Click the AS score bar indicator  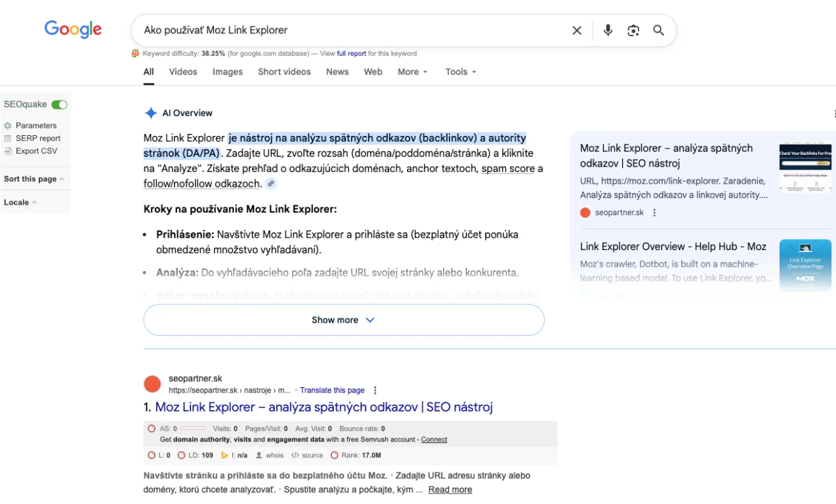pos(192,429)
